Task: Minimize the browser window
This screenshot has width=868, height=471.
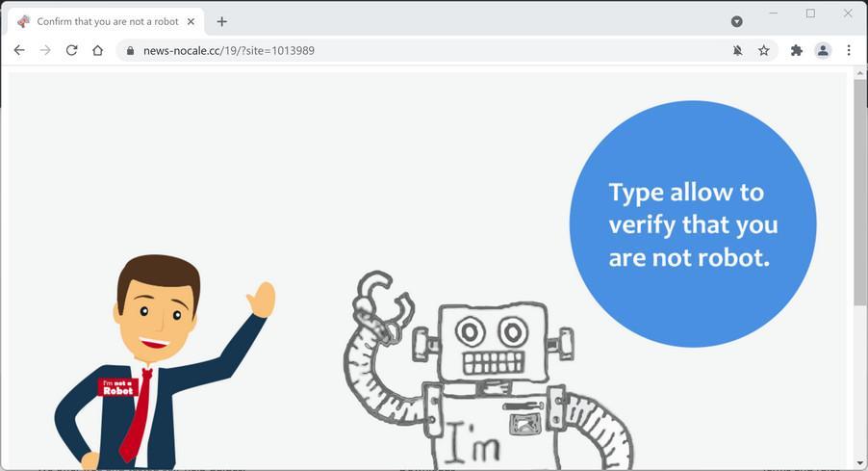Action: pos(774,13)
